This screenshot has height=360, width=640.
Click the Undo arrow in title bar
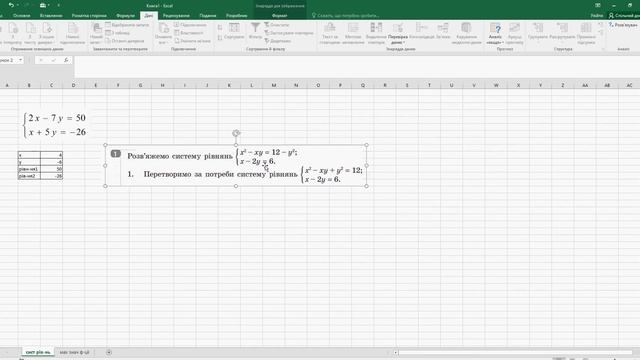point(11,5)
